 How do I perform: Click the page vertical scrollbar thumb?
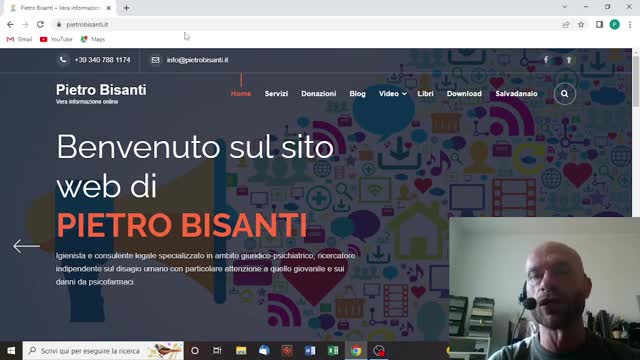click(x=636, y=80)
